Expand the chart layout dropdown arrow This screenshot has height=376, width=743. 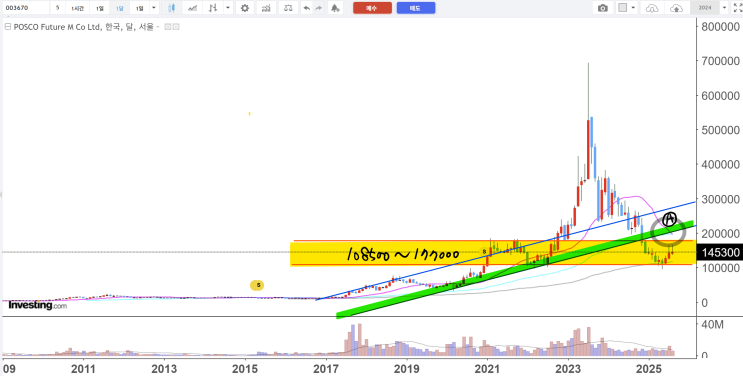tap(634, 8)
